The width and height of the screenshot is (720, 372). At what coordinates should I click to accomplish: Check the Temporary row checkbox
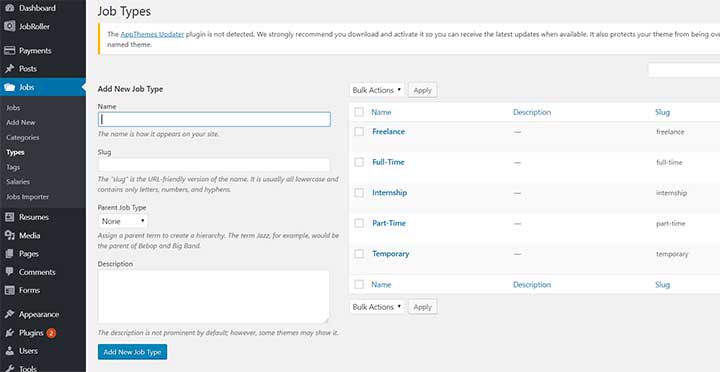pyautogui.click(x=359, y=254)
